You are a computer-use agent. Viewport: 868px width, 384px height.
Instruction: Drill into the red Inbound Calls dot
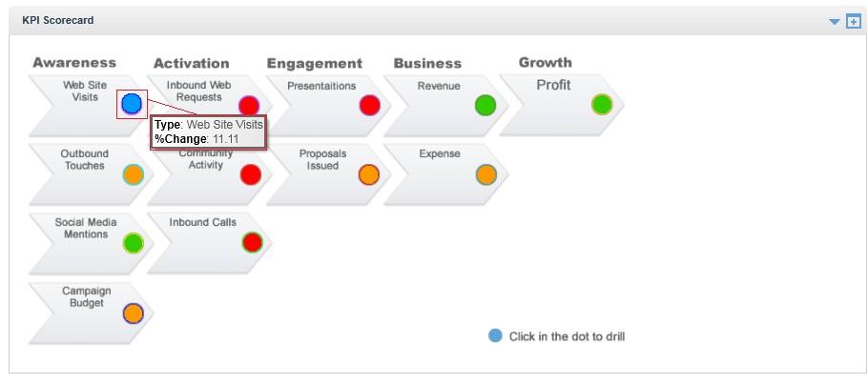tap(253, 242)
